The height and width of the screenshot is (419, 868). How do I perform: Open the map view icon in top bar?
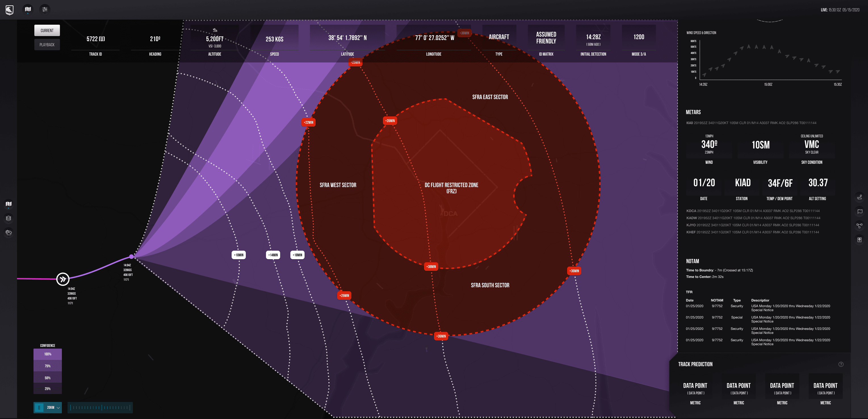click(x=28, y=9)
